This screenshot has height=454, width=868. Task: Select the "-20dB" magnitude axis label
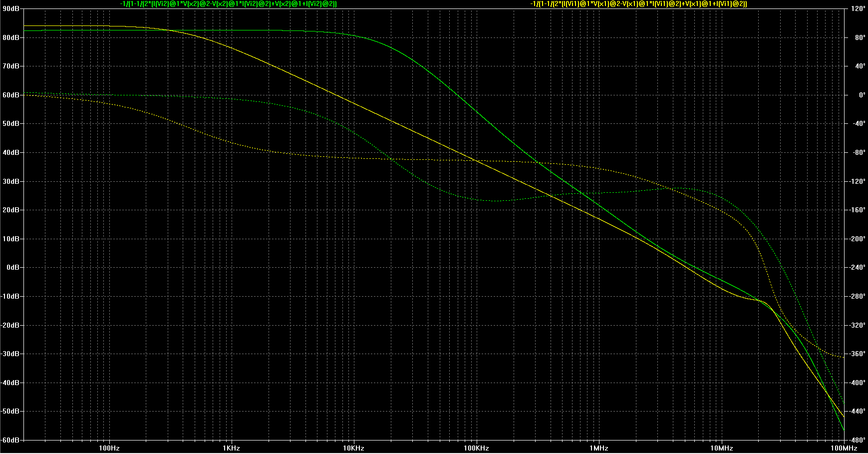coord(10,325)
